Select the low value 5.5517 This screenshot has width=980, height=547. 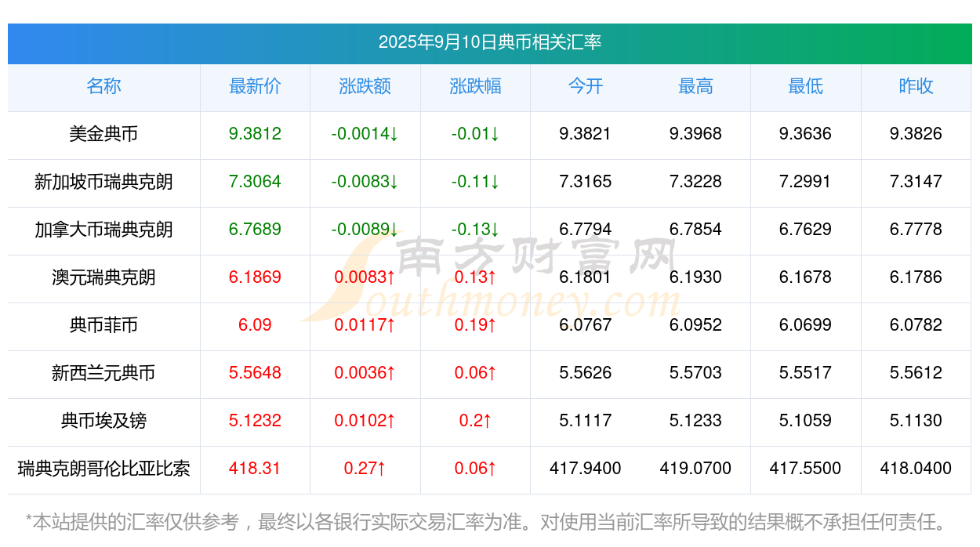click(805, 373)
